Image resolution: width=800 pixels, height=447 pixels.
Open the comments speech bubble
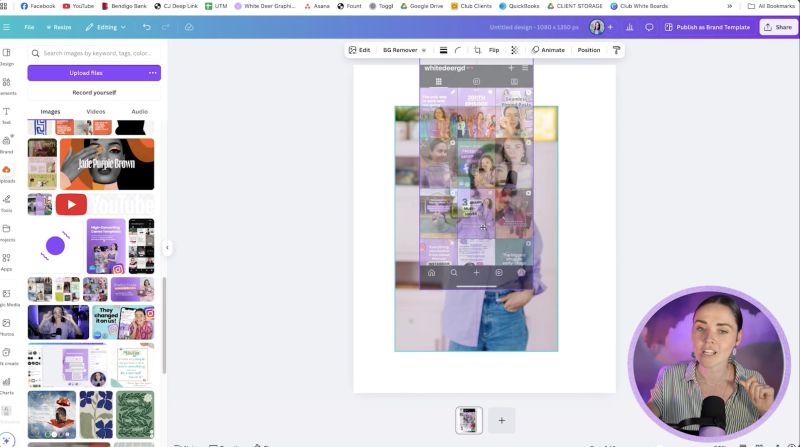649,27
